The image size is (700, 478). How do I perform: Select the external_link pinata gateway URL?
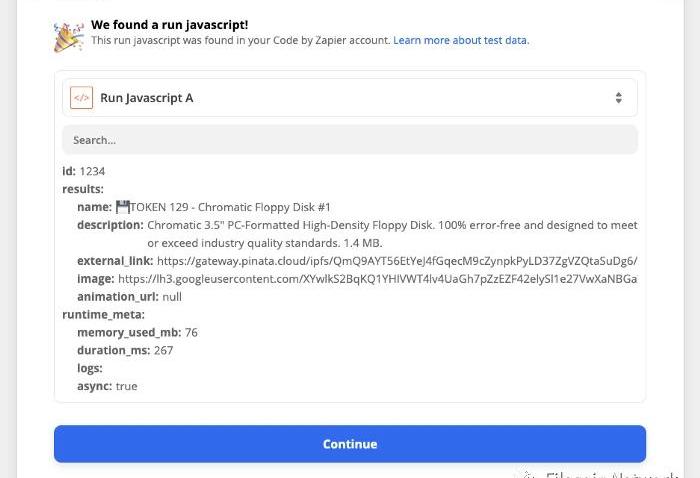point(397,261)
